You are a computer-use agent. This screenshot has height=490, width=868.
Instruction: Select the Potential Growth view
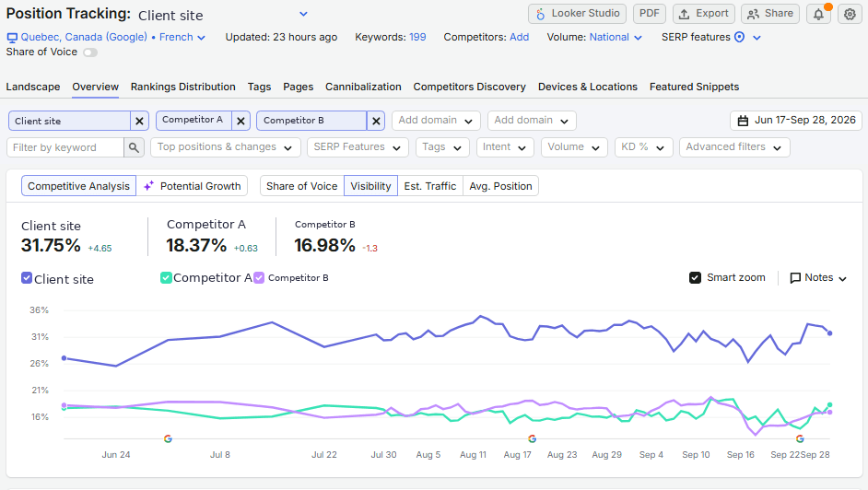tap(192, 186)
